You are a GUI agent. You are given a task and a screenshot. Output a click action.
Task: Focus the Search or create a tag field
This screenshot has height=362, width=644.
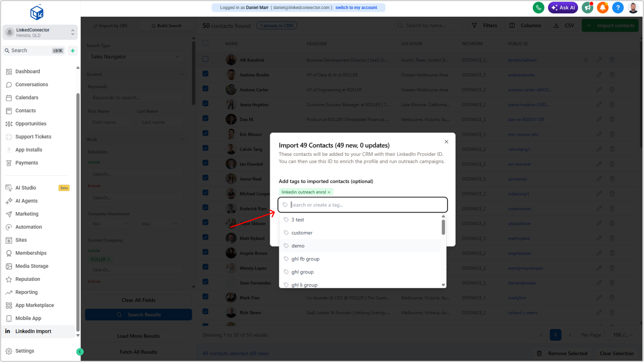point(362,205)
